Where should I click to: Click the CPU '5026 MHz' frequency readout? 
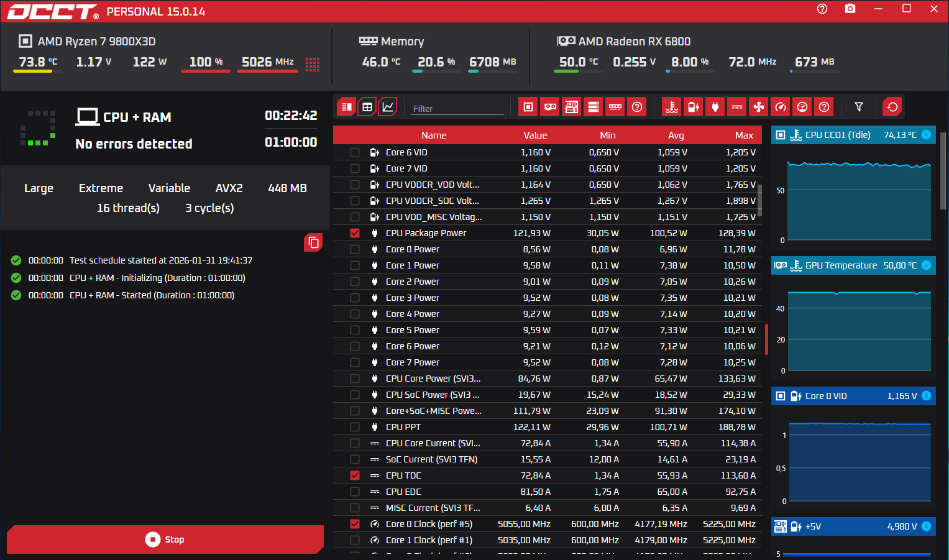[267, 62]
